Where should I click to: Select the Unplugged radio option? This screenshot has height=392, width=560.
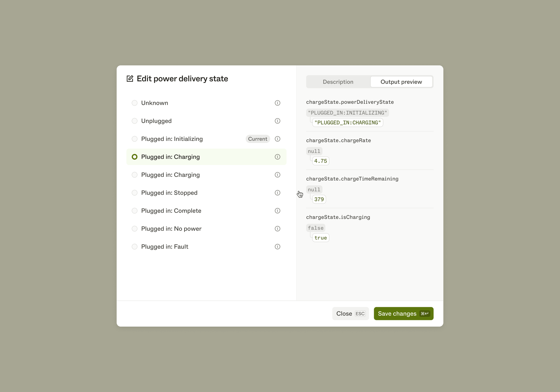tap(135, 121)
